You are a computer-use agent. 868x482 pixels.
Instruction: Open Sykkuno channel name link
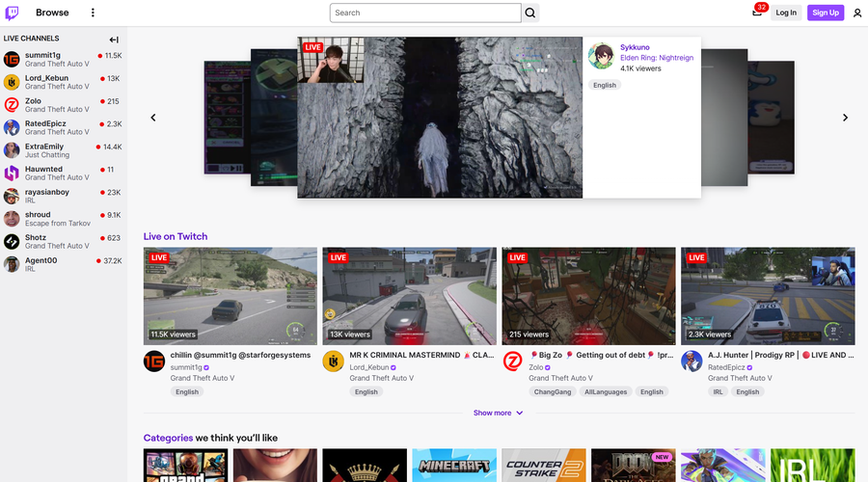tap(635, 47)
